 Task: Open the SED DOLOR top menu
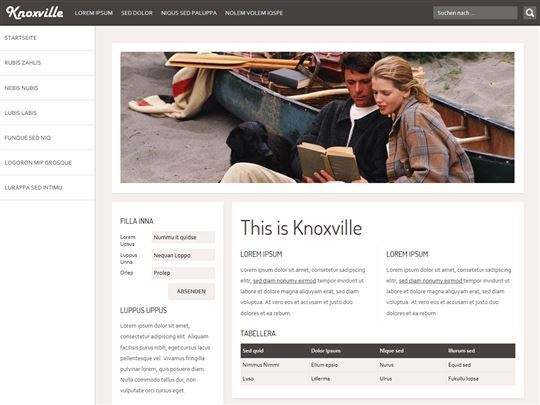[137, 13]
